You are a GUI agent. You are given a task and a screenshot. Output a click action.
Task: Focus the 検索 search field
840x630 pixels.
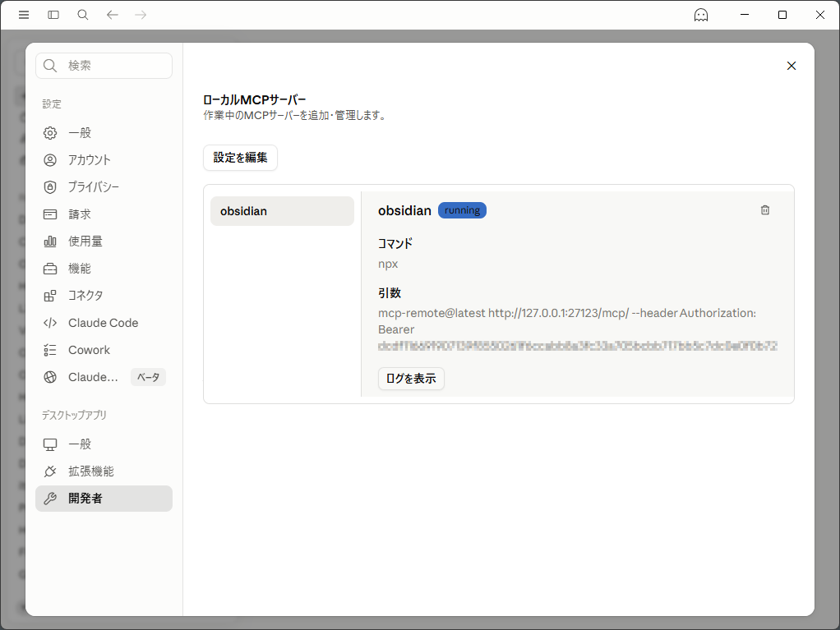point(104,66)
